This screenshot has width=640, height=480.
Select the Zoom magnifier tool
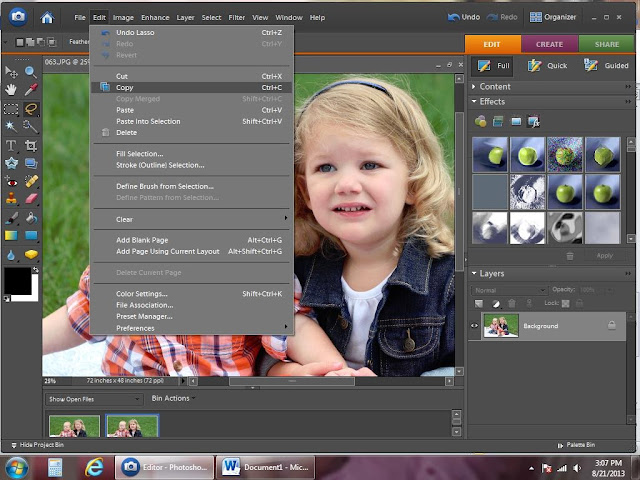[x=31, y=72]
